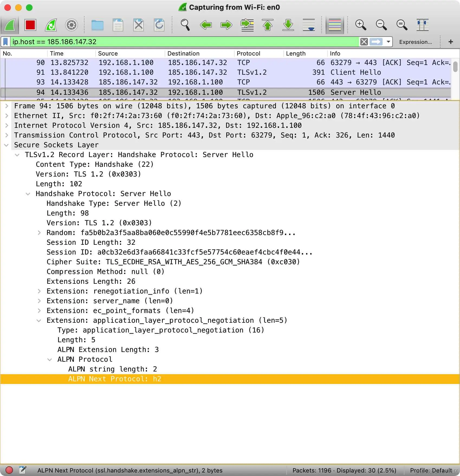Select the ALPN Next Protocol: h2 line
Screen dimensions: 460x476
click(x=230, y=379)
